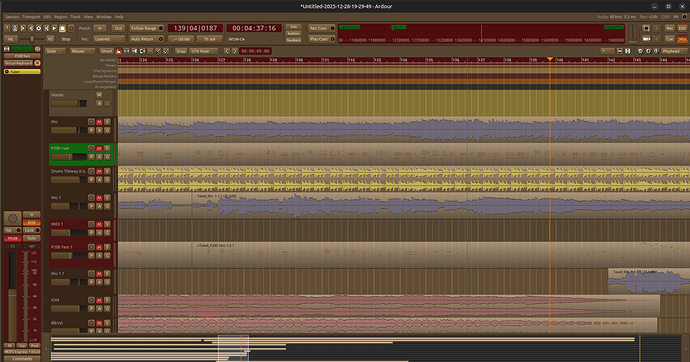Open playlist button on Mic 1 track
The height and width of the screenshot is (362, 690).
point(91,206)
